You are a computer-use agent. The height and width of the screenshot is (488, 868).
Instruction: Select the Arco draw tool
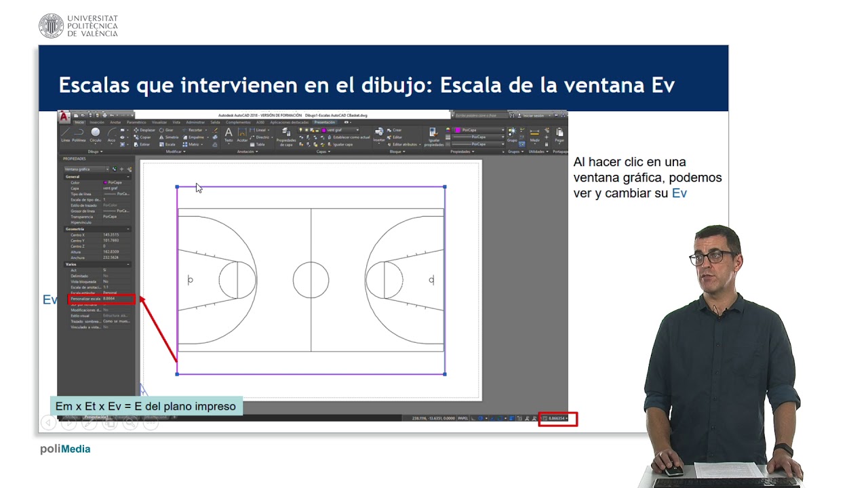pyautogui.click(x=111, y=135)
